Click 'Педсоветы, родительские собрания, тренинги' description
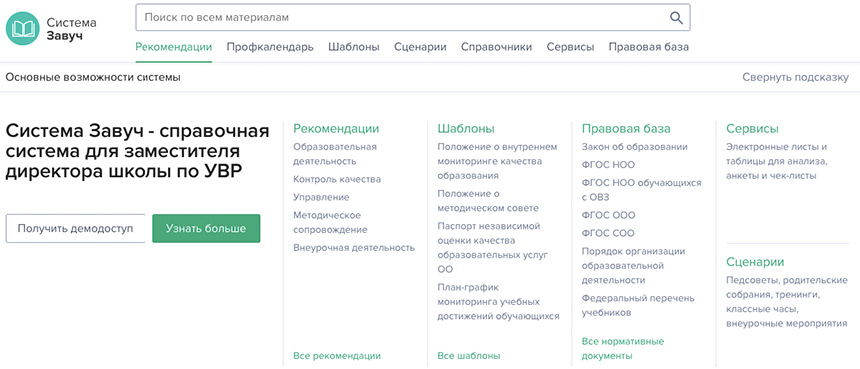 (787, 302)
